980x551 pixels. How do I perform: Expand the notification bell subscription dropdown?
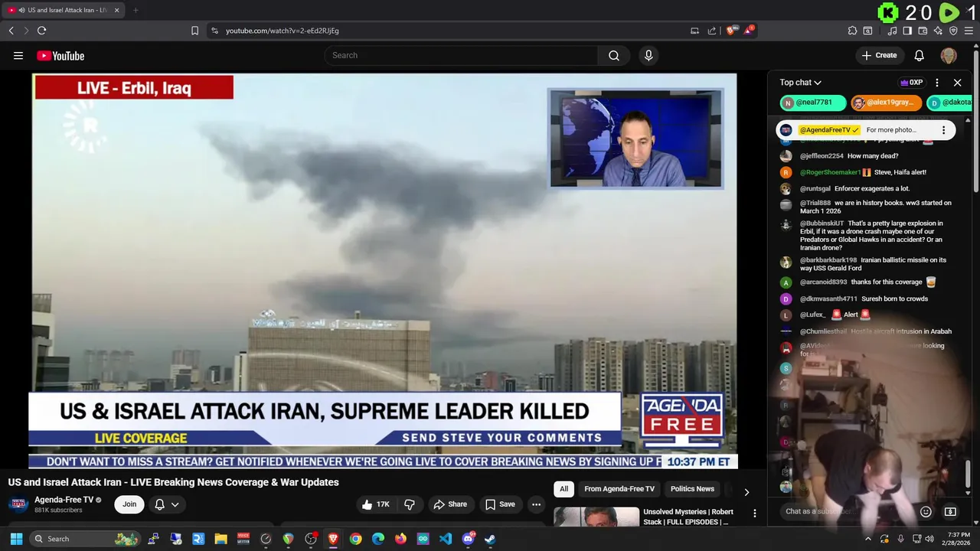167,504
